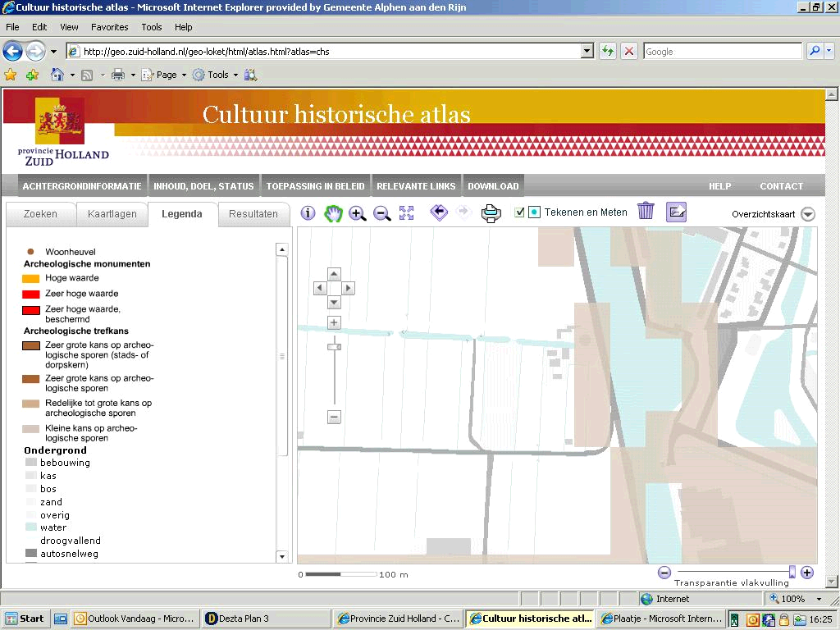This screenshot has height=630, width=840.
Task: Click the minus button on zoom slider
Action: [x=334, y=417]
